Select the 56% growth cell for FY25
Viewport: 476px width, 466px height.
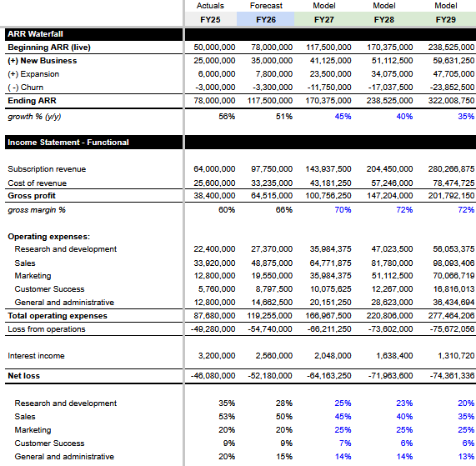tap(227, 117)
